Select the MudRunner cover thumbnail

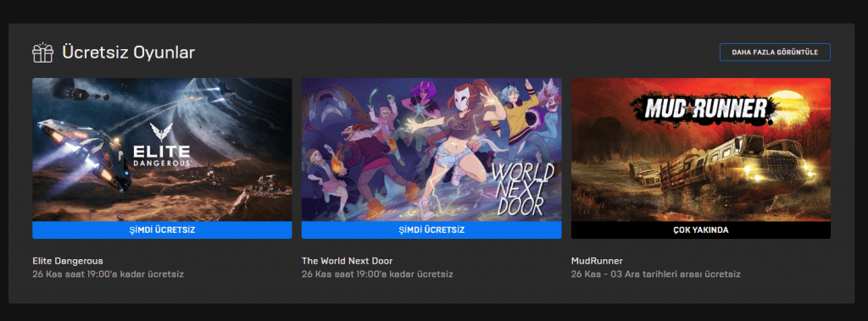tap(701, 150)
